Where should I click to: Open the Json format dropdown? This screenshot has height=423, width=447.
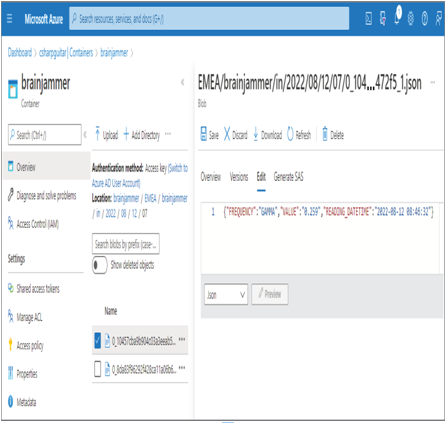[x=226, y=294]
